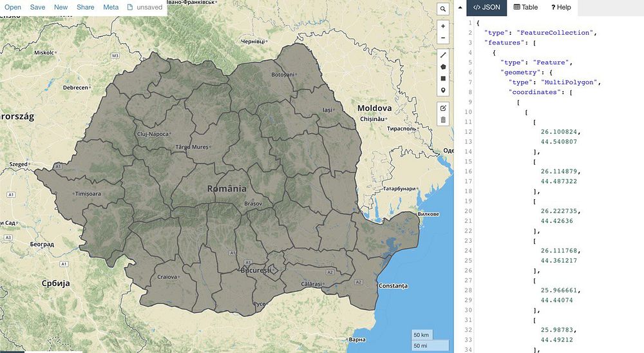The height and width of the screenshot is (353, 644).
Task: Collapse the side panel with the arrow
Action: tap(460, 7)
